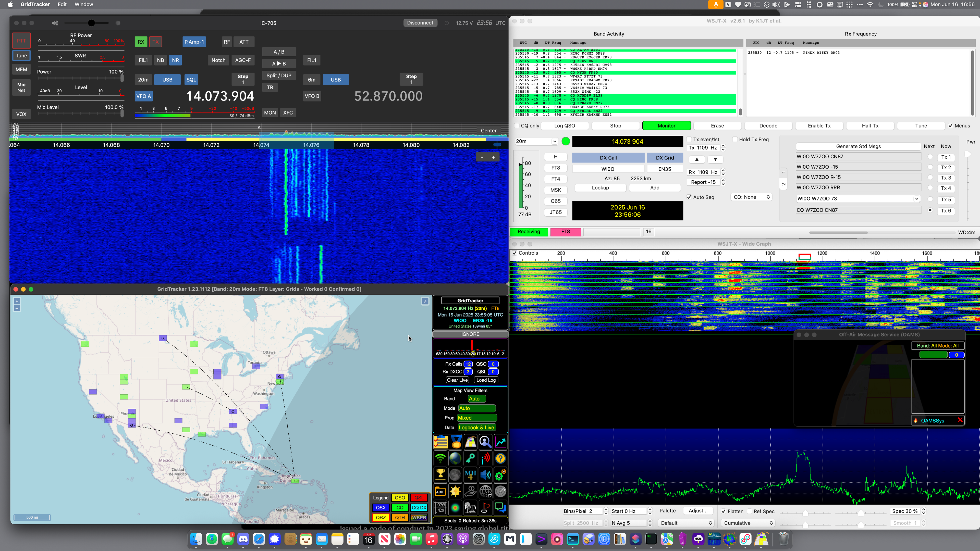980x551 pixels.
Task: Click the IC-705 speaker volume icon
Action: tap(55, 23)
